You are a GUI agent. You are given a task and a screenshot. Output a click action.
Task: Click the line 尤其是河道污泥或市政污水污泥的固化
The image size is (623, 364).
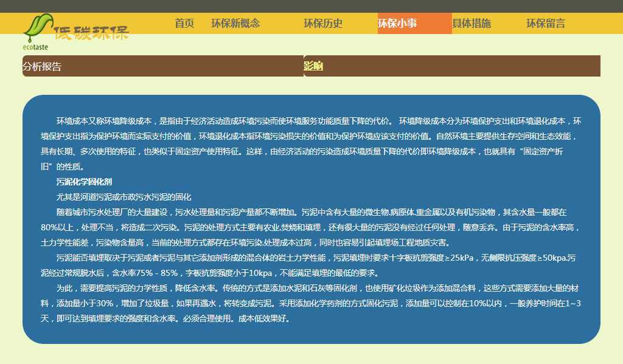click(x=124, y=197)
